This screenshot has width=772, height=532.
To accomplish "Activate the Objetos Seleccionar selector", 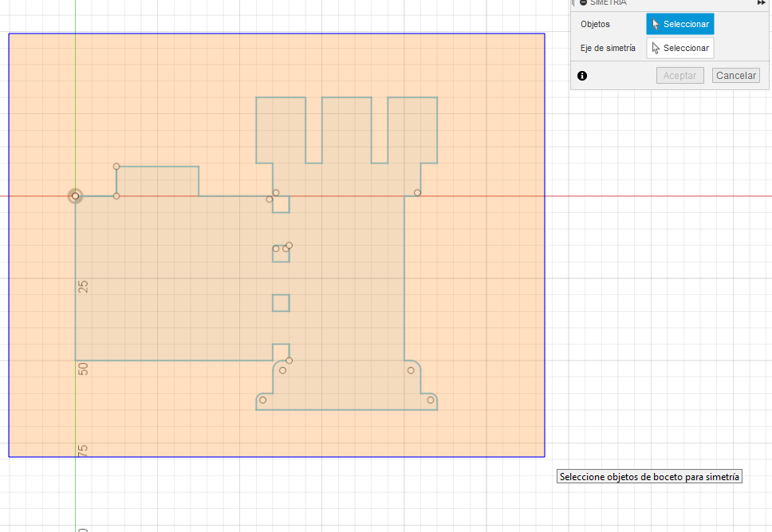I will 680,24.
